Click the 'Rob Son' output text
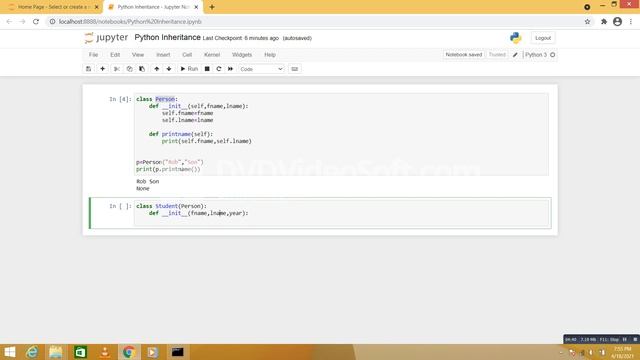640x360 pixels. point(148,181)
